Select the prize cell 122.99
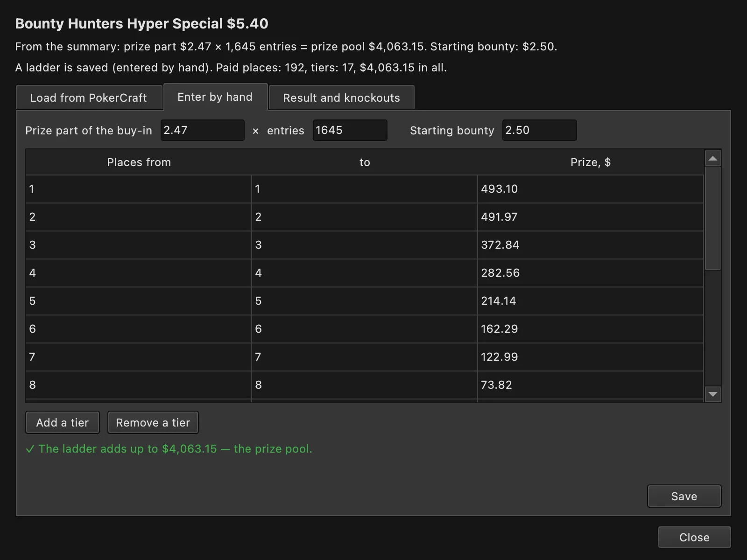The height and width of the screenshot is (560, 747). point(591,357)
